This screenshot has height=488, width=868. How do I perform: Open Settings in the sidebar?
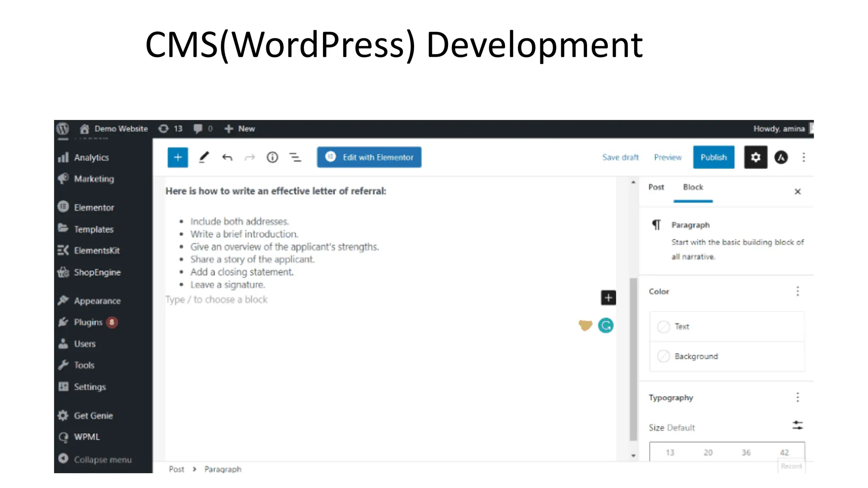(x=82, y=387)
